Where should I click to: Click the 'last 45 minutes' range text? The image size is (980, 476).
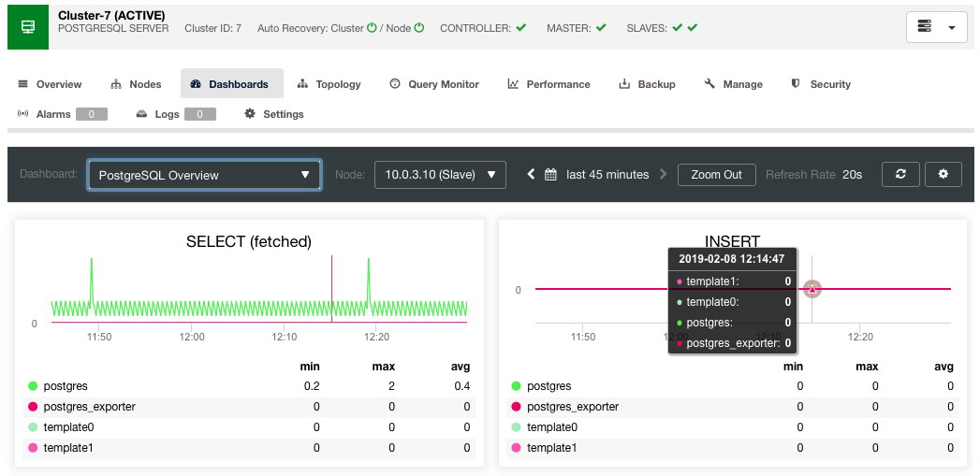pyautogui.click(x=607, y=175)
